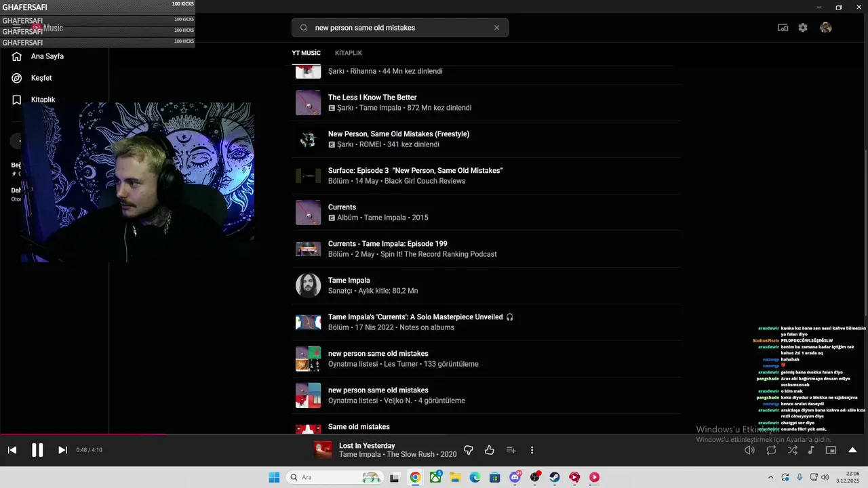This screenshot has width=868, height=488.
Task: Click the song progress bar
Action: (x=434, y=434)
